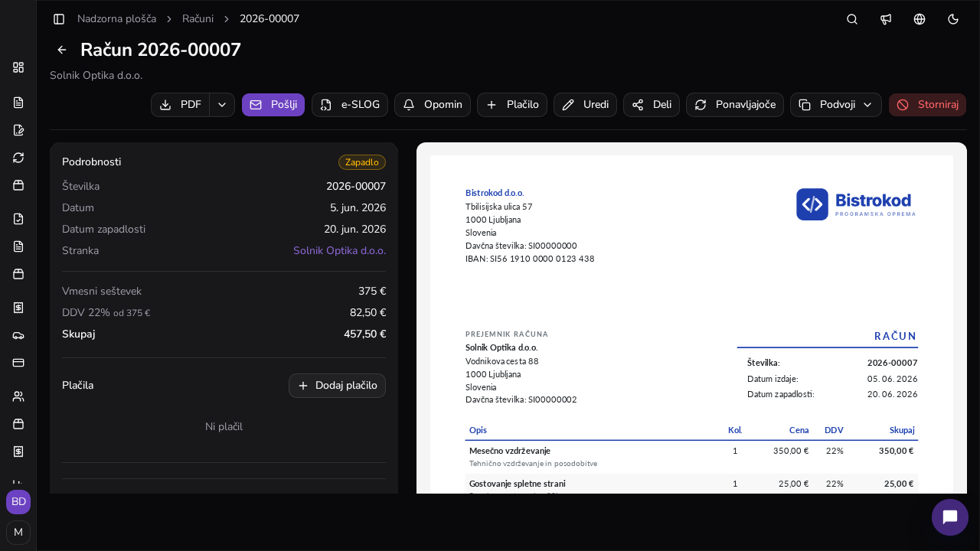The width and height of the screenshot is (980, 551).
Task: Click invoice number 2026-00007 in details panel
Action: [x=356, y=186]
